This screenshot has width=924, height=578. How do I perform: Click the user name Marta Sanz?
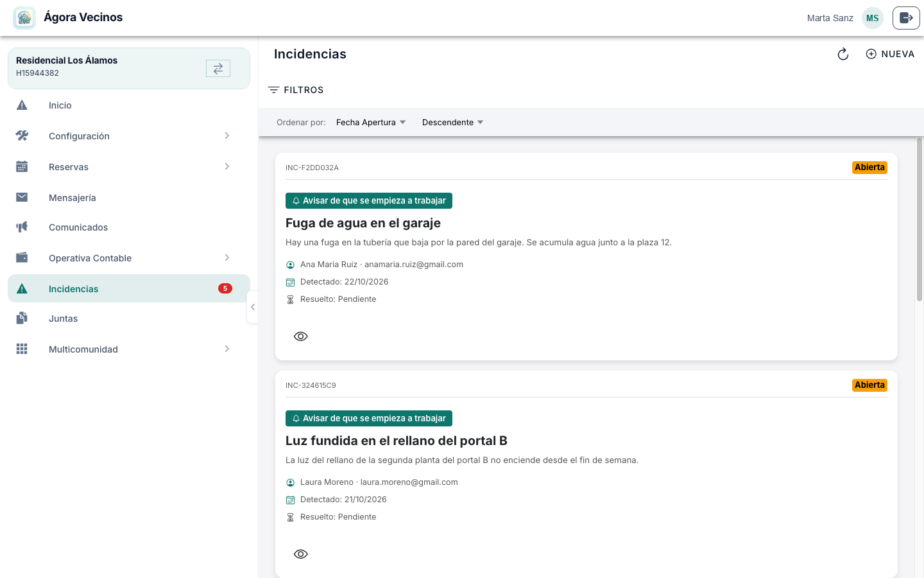[x=830, y=18]
